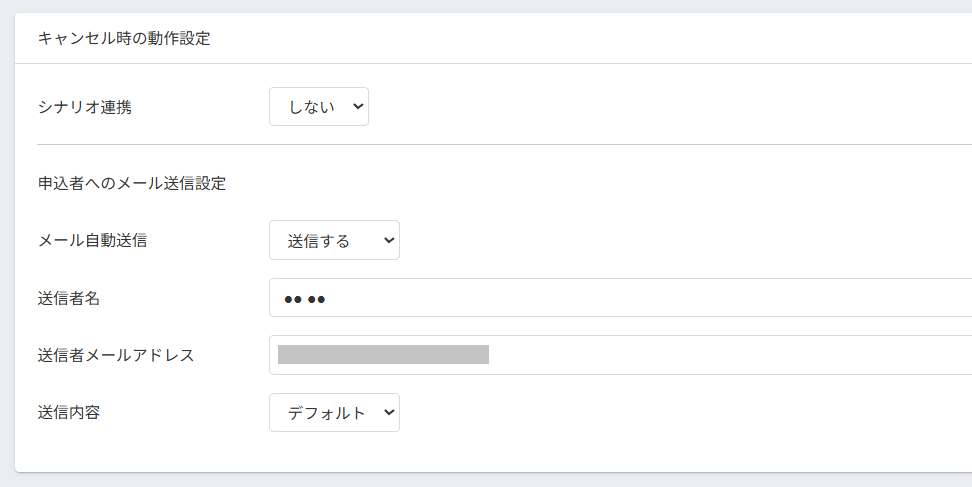Click the grey redacted email address text
Image resolution: width=972 pixels, height=487 pixels.
(383, 354)
